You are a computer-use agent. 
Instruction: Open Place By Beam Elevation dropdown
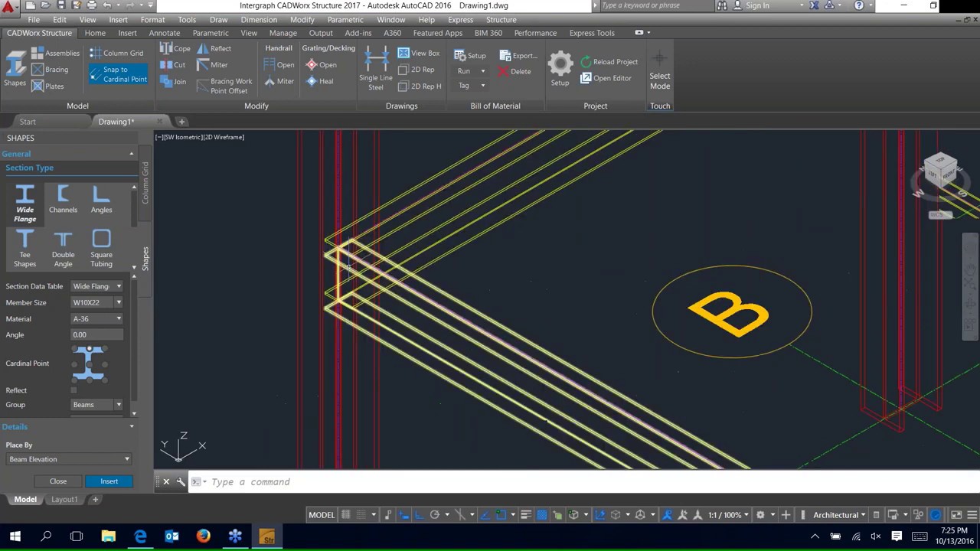pyautogui.click(x=69, y=459)
